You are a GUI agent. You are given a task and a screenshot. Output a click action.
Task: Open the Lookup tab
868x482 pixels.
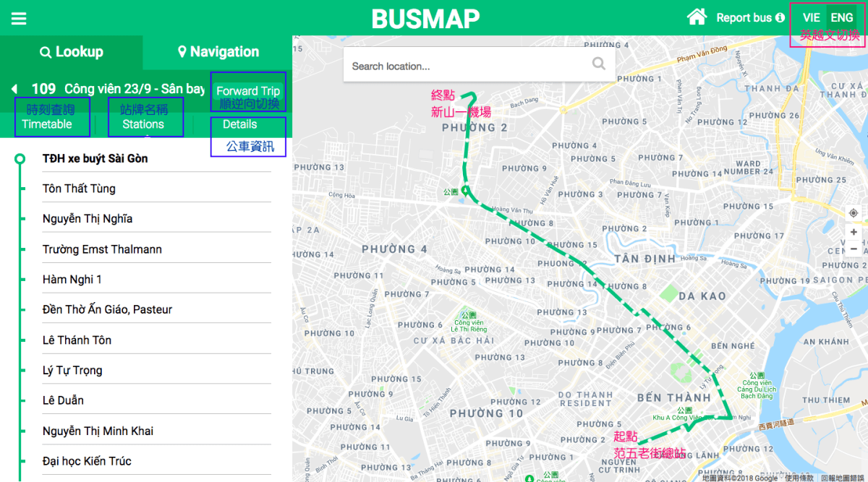click(x=72, y=52)
